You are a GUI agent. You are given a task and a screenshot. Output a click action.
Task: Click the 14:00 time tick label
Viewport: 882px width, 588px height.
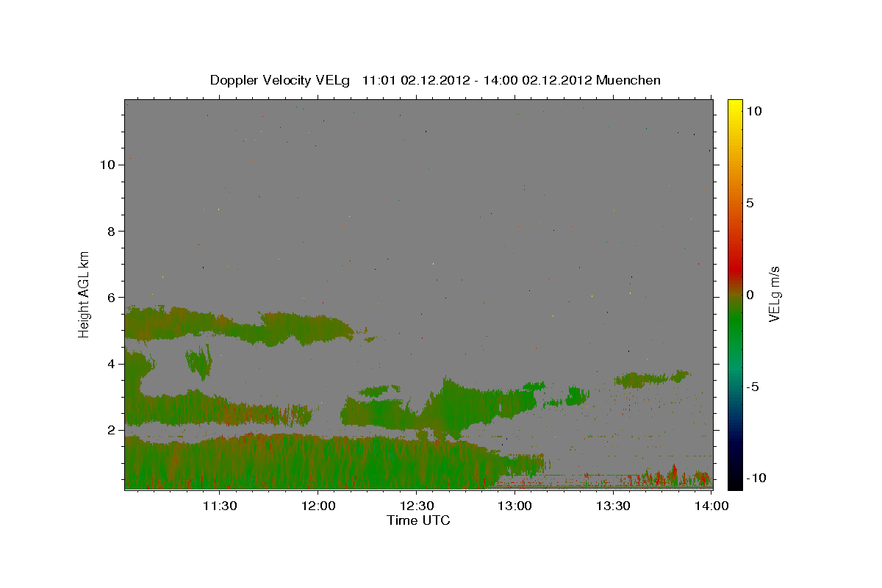tap(711, 506)
